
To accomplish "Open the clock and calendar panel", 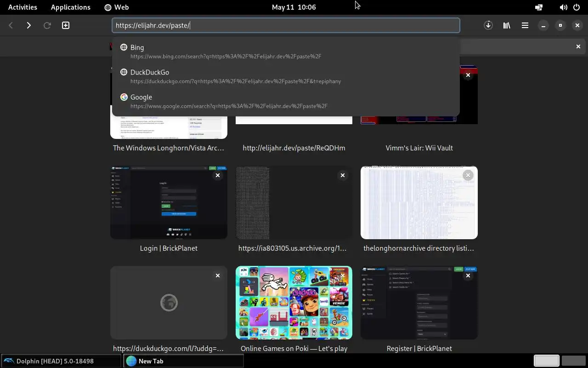I will [x=294, y=7].
